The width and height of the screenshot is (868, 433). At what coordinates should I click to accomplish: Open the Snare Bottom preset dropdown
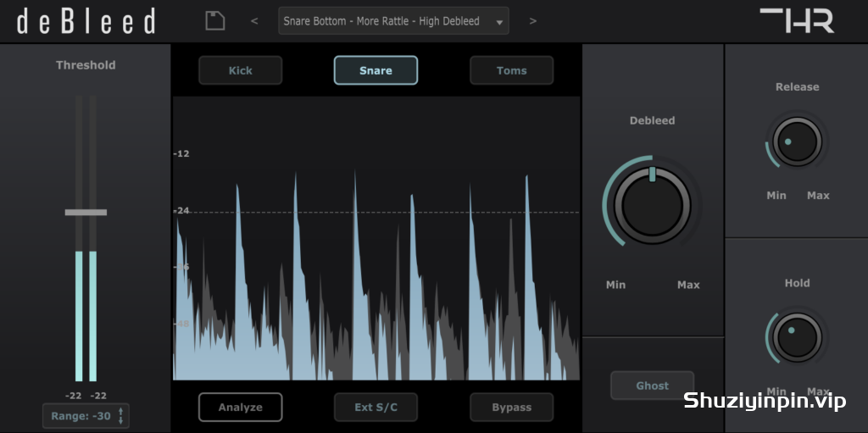pos(393,21)
